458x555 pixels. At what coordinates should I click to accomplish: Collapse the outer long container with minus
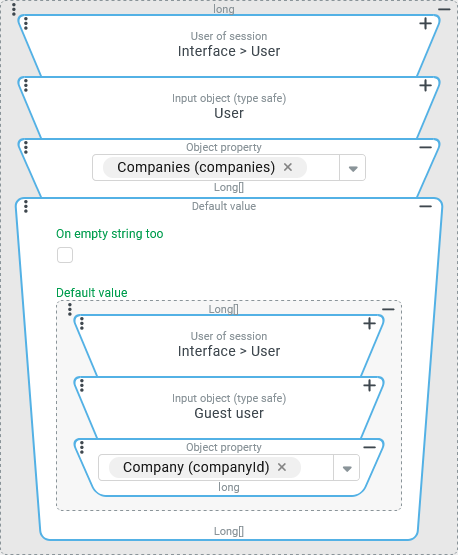(x=444, y=9)
